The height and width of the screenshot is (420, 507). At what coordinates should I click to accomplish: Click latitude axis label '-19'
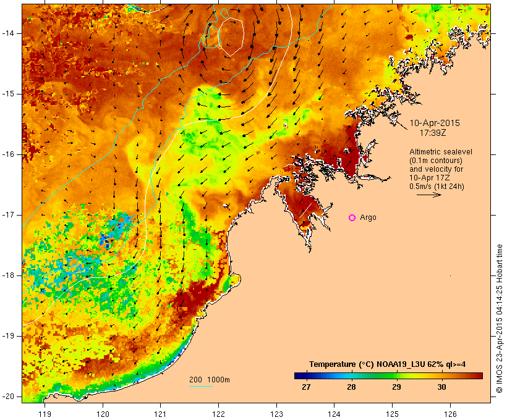(8, 336)
